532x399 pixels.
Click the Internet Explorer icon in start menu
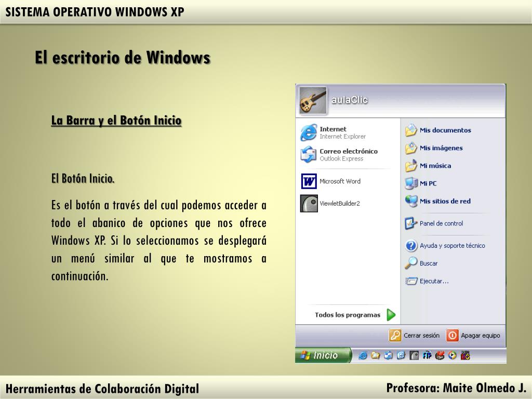[x=309, y=132]
